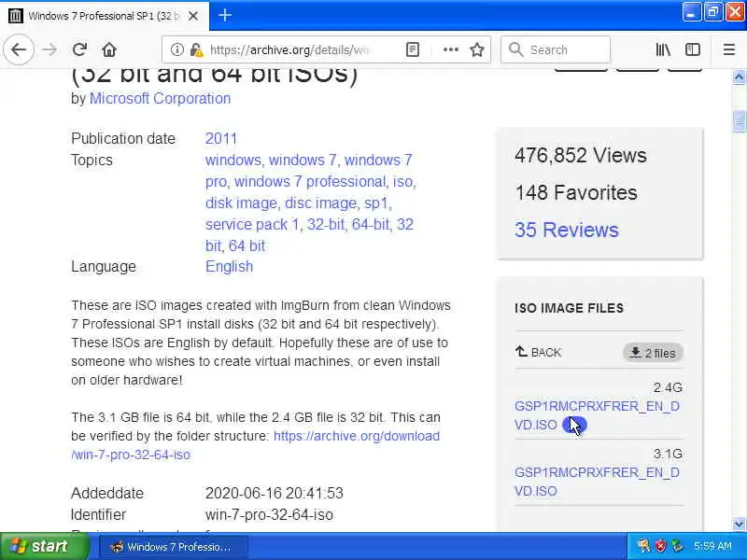Open the Library bookshelf icon

(663, 49)
